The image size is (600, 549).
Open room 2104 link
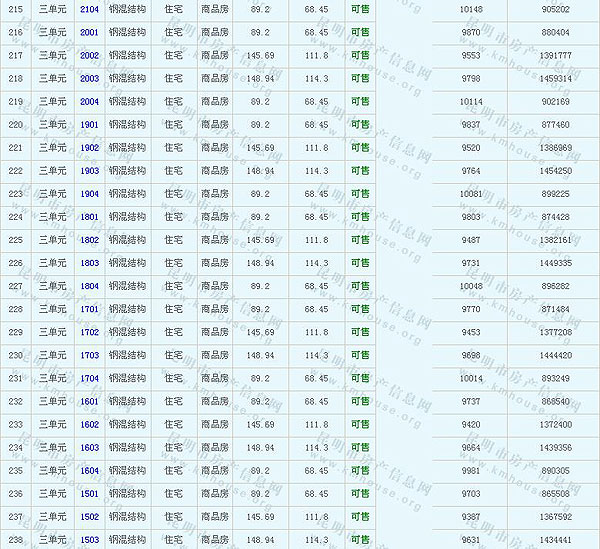point(89,9)
